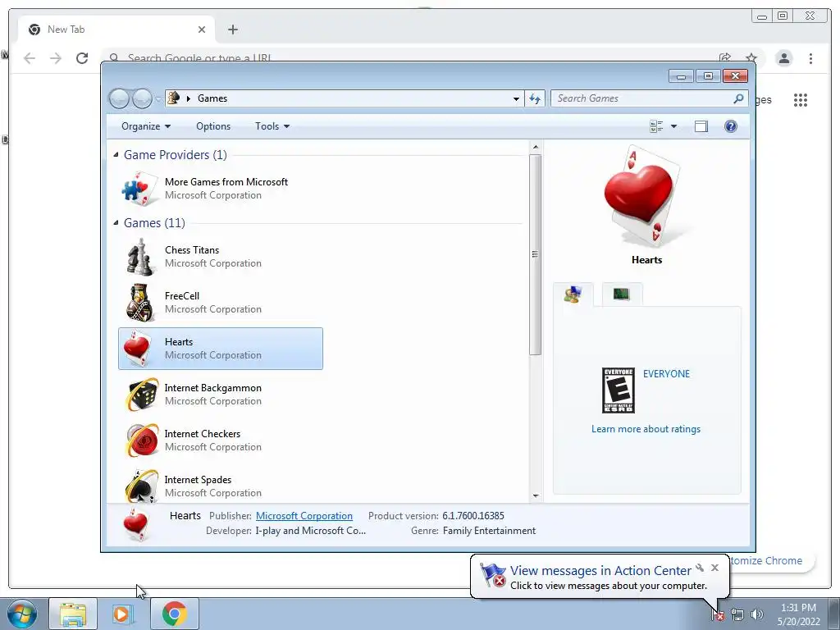Viewport: 840px width, 630px height.
Task: Select the New Tab Chrome tab
Action: coord(115,30)
